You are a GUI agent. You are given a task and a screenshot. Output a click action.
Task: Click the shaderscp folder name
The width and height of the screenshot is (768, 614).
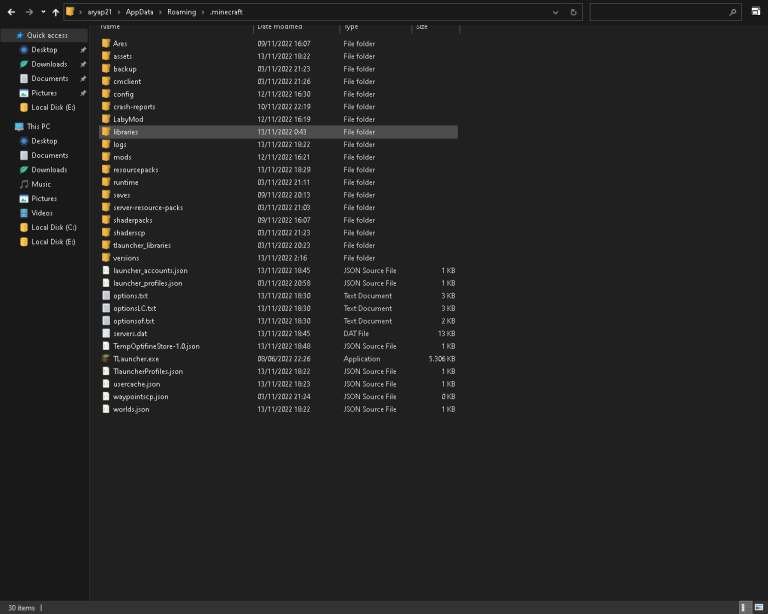(129, 233)
